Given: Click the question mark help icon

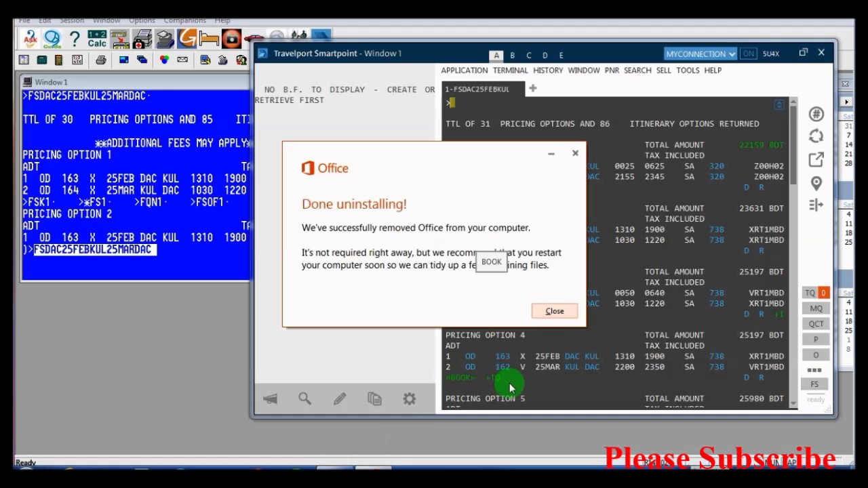Looking at the screenshot, I should tap(75, 39).
